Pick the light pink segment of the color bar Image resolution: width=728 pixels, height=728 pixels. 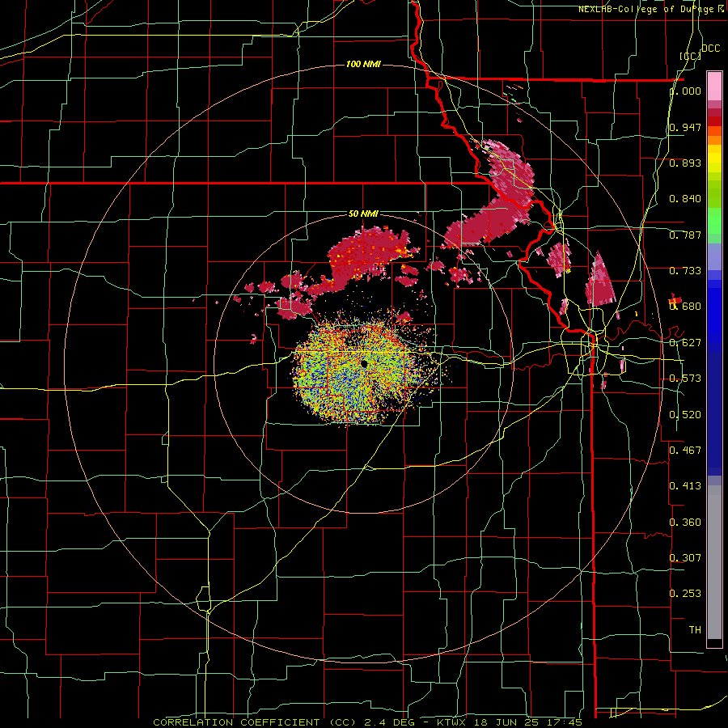(714, 86)
